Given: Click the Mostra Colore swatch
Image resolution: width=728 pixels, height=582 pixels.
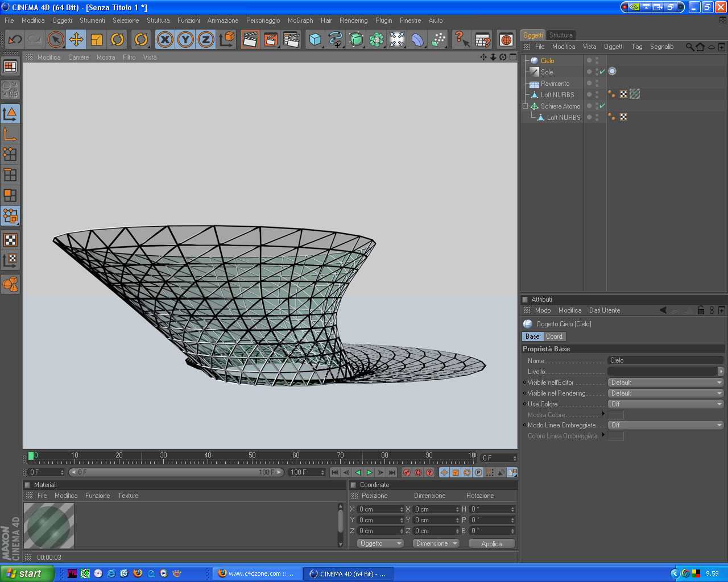Looking at the screenshot, I should (615, 415).
